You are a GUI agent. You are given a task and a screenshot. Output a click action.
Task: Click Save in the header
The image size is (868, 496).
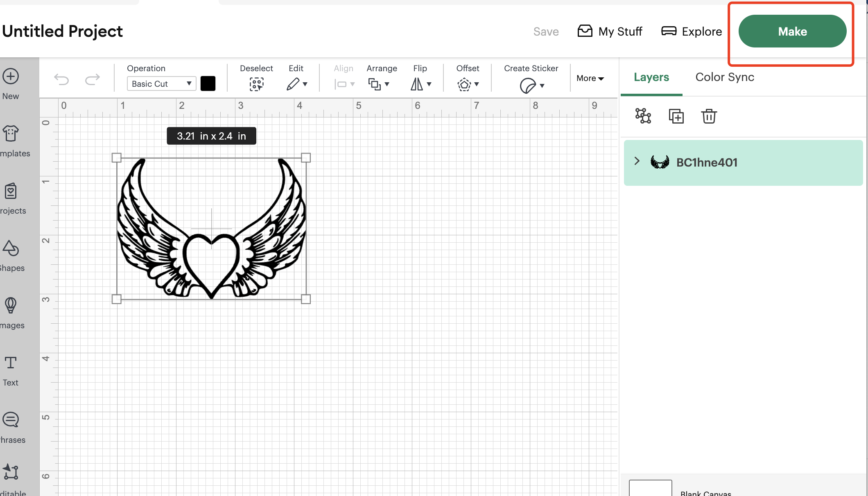[x=546, y=32]
